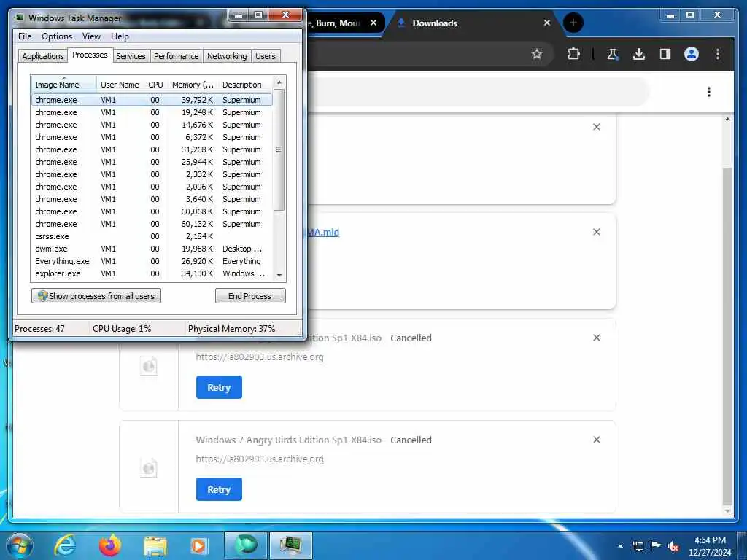
Task: Remove the topmost download entry from list
Action: click(x=597, y=127)
